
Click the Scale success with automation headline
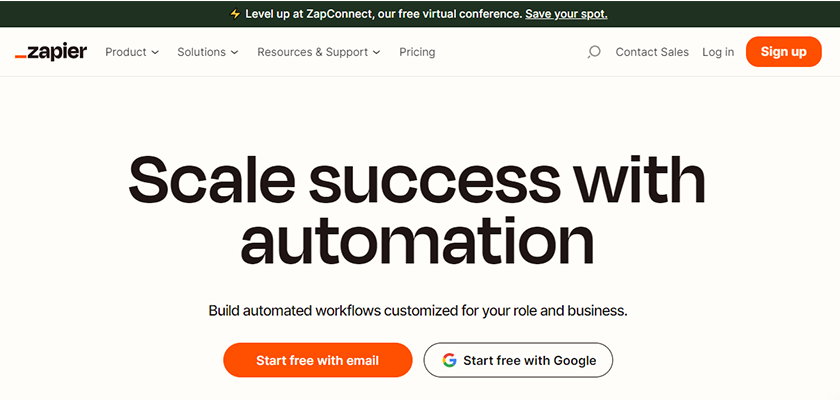(418, 208)
